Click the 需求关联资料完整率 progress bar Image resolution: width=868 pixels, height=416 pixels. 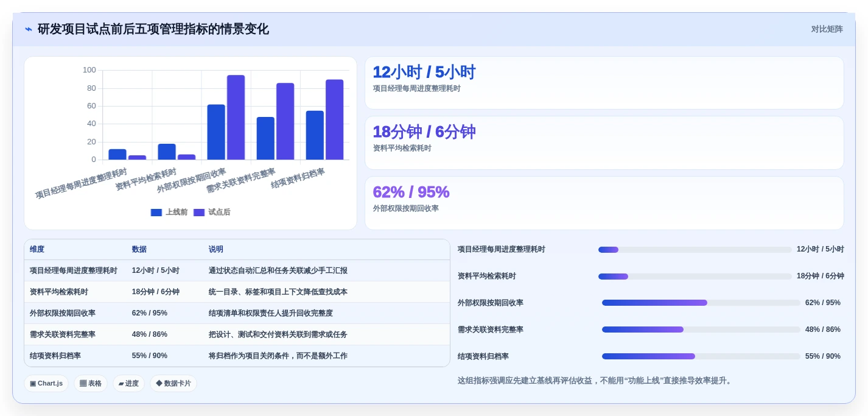[701, 330]
